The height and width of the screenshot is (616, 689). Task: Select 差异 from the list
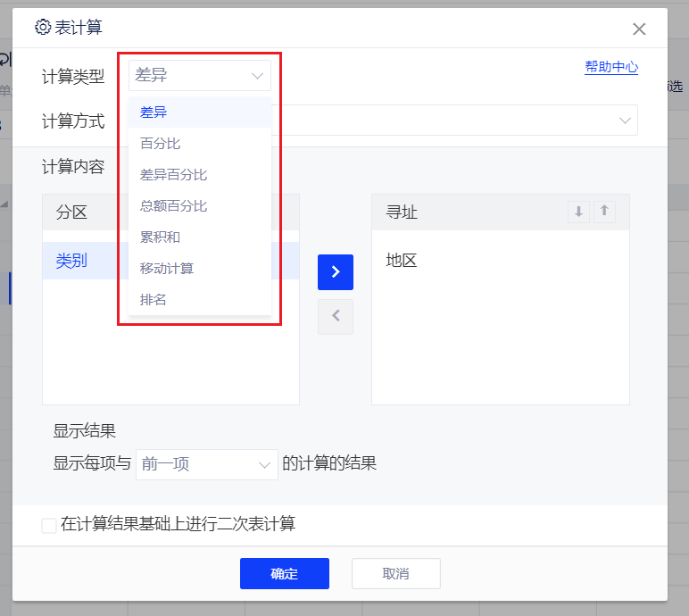click(x=154, y=112)
